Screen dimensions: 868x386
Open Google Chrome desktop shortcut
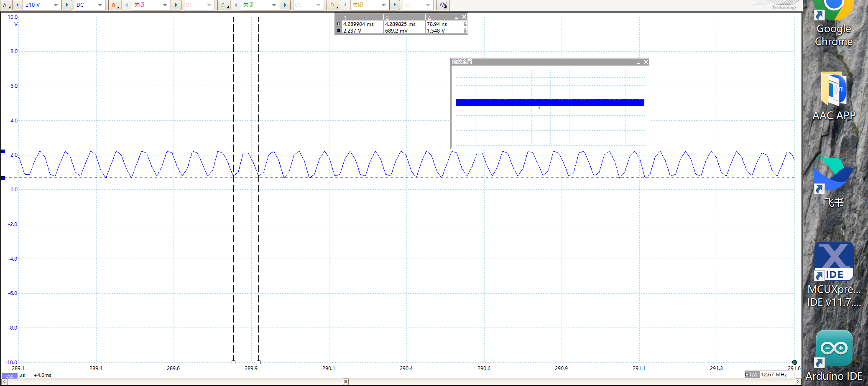pyautogui.click(x=834, y=23)
